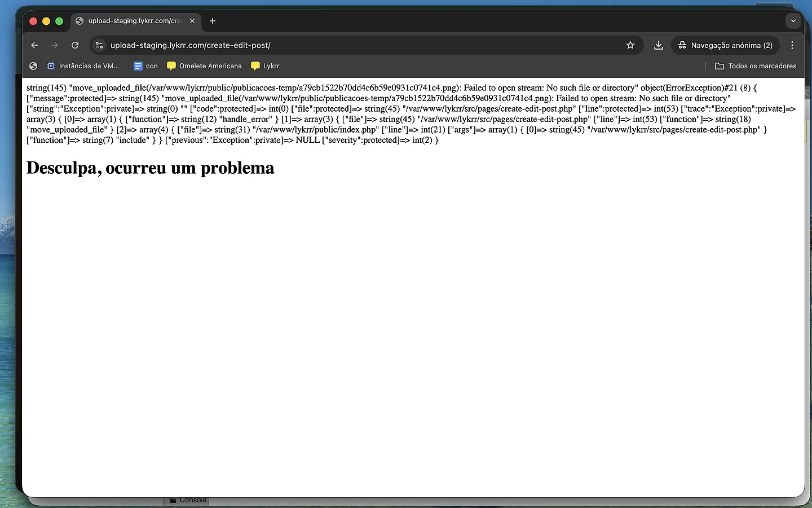Open Chrome's three-dot menu
The image size is (812, 508).
pyautogui.click(x=792, y=45)
